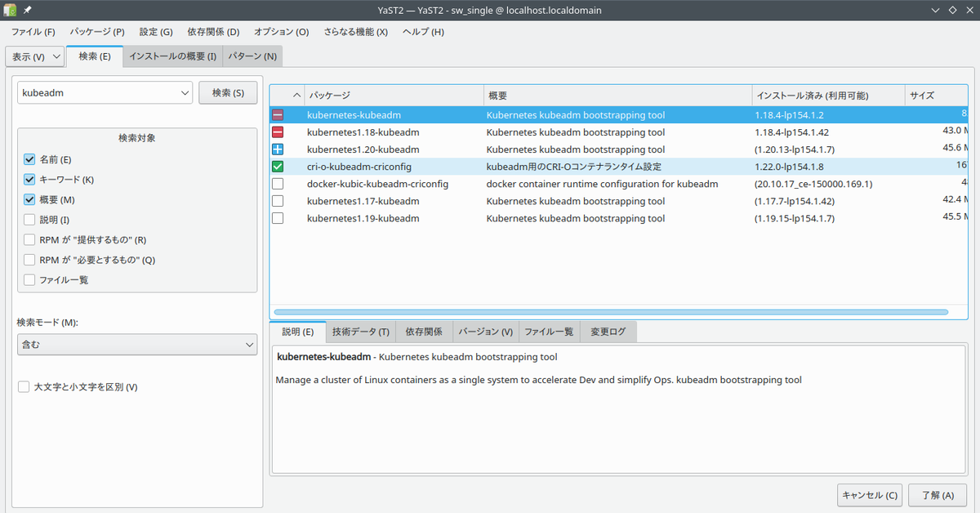This screenshot has height=513, width=980.
Task: Sort by インストール済み (利用可能) column header
Action: [828, 96]
